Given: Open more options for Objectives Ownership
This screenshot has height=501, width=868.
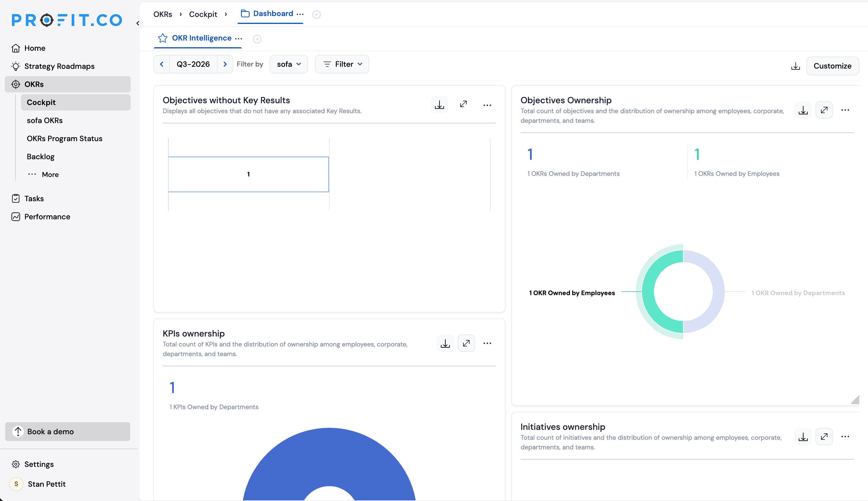Looking at the screenshot, I should coord(845,110).
